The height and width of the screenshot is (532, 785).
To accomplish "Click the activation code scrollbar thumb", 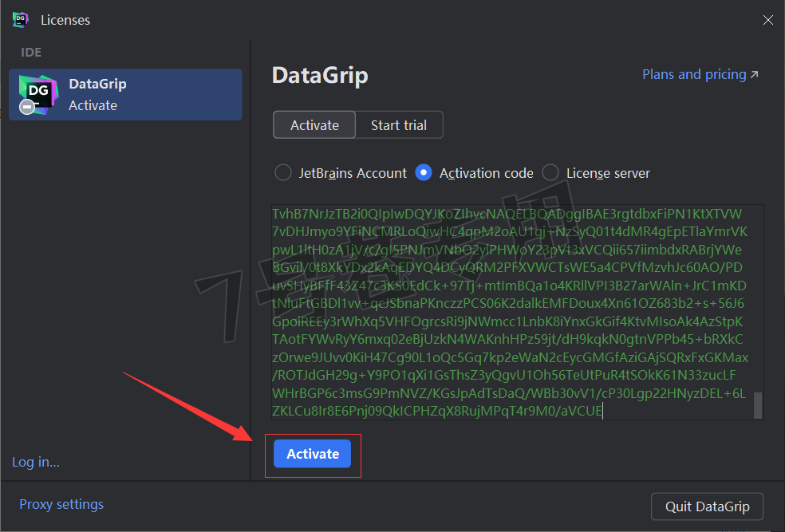I will pos(758,405).
